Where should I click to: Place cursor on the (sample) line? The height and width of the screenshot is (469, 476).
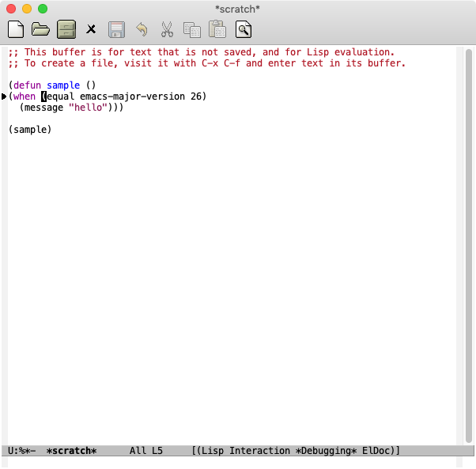coord(30,130)
